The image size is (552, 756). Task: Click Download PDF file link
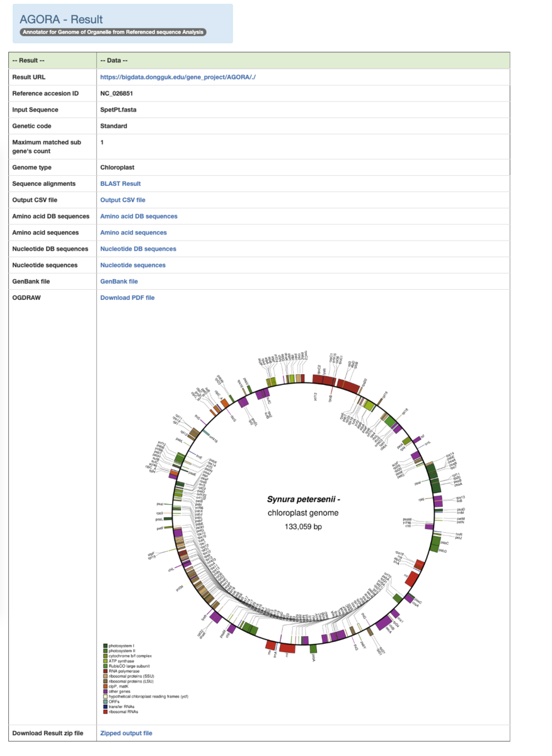pyautogui.click(x=127, y=298)
